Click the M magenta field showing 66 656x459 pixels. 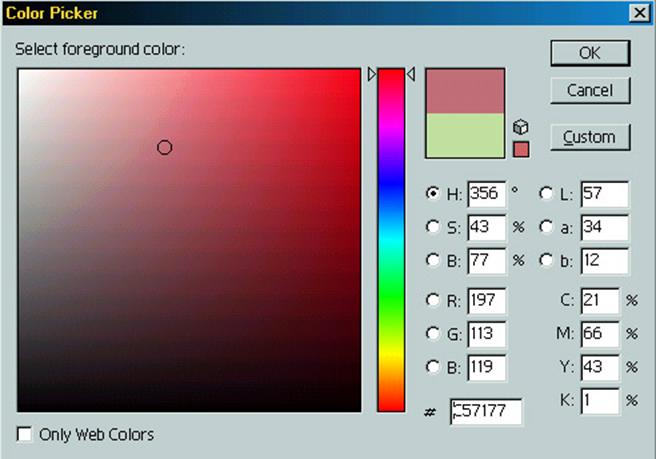point(600,334)
